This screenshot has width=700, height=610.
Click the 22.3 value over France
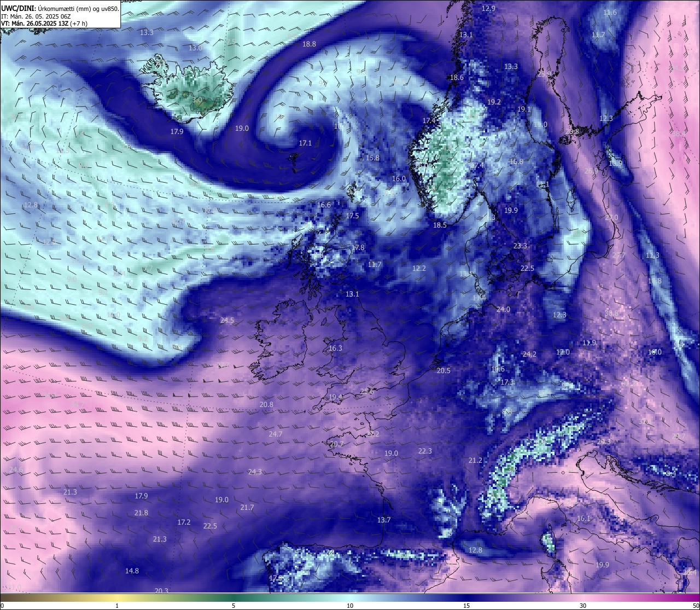[425, 451]
